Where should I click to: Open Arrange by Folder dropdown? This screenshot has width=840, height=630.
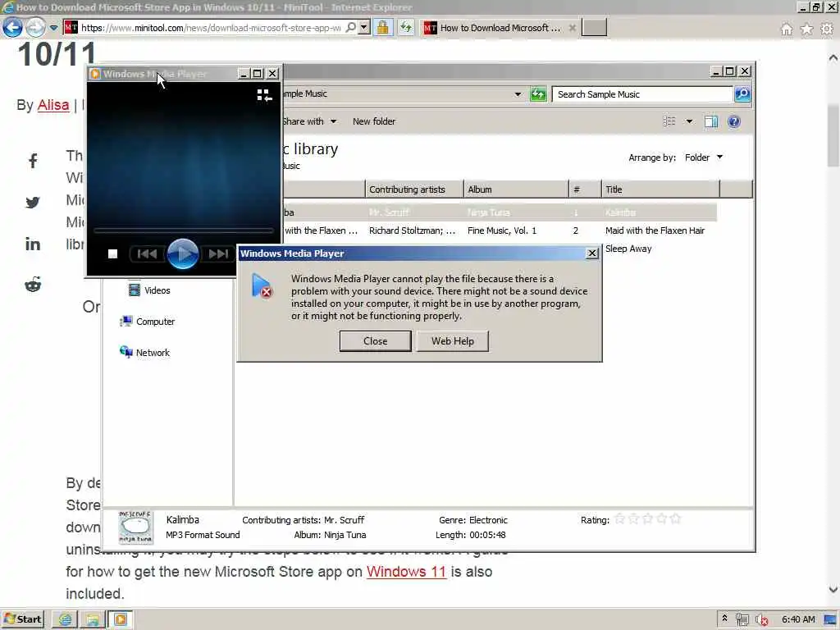pyautogui.click(x=703, y=157)
